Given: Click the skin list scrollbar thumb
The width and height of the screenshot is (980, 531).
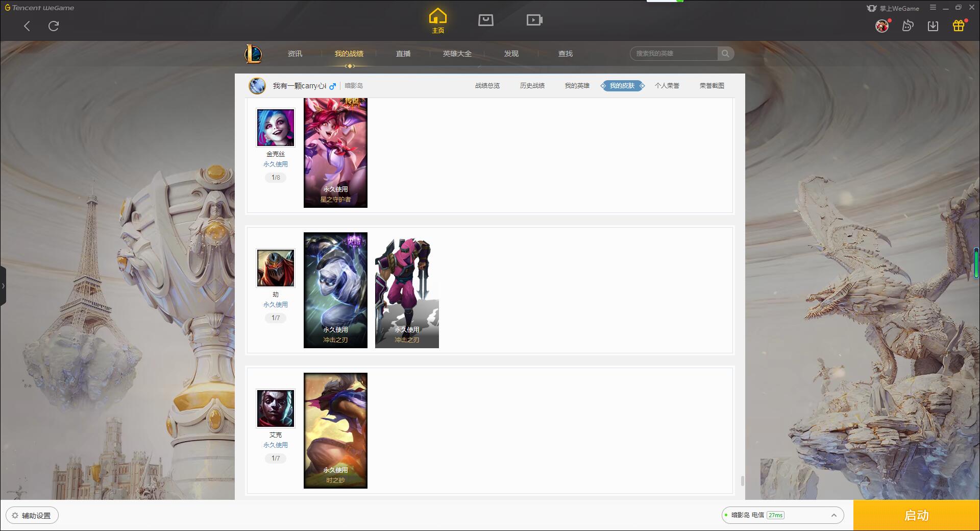Looking at the screenshot, I should pos(742,481).
